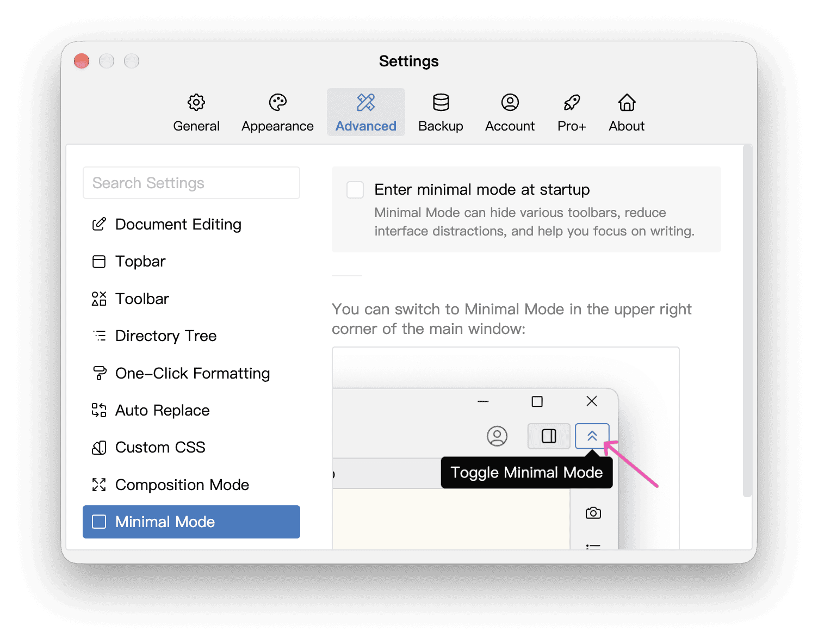Open Document Editing settings
Screen dimensions: 818x644
[191, 224]
